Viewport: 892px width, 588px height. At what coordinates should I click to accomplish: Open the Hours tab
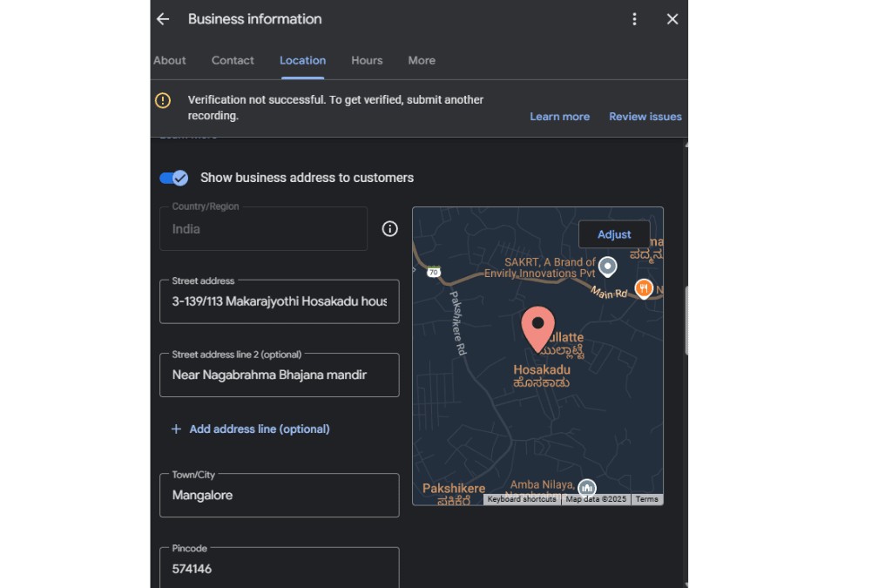pyautogui.click(x=366, y=60)
